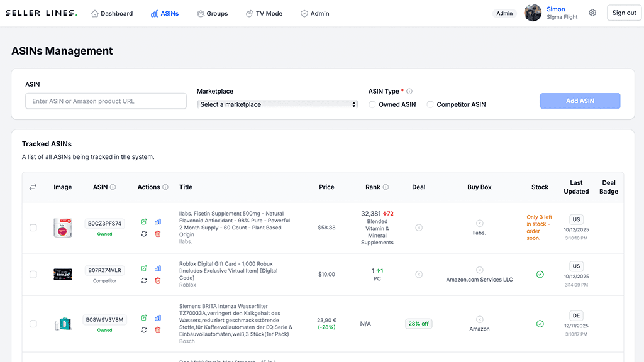Check the box for Siemens BRITA row
The image size is (644, 362).
click(33, 324)
